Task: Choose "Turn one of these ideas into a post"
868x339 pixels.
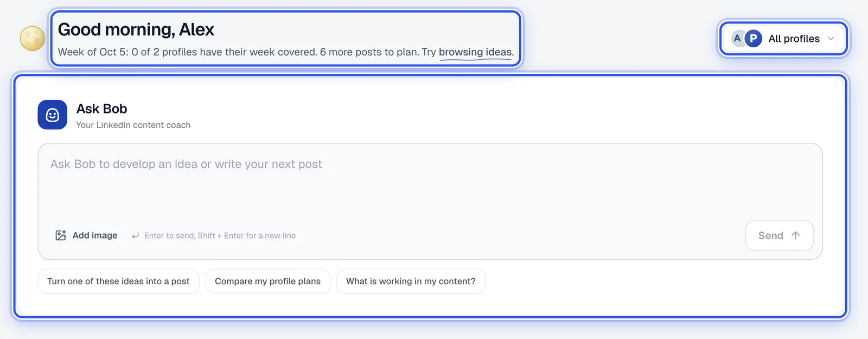Action: 118,281
